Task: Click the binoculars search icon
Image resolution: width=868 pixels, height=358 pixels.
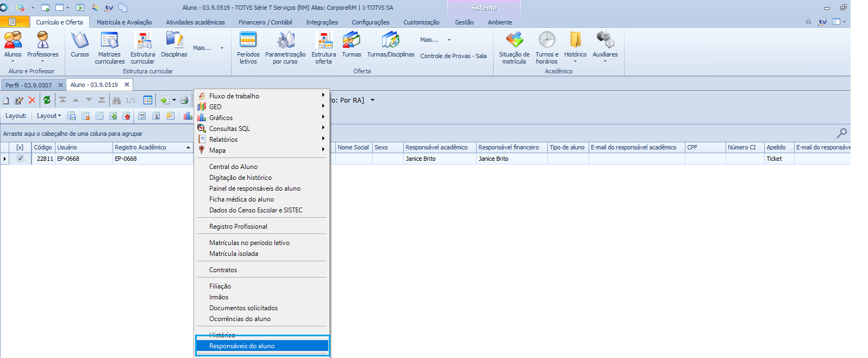Action: [116, 101]
